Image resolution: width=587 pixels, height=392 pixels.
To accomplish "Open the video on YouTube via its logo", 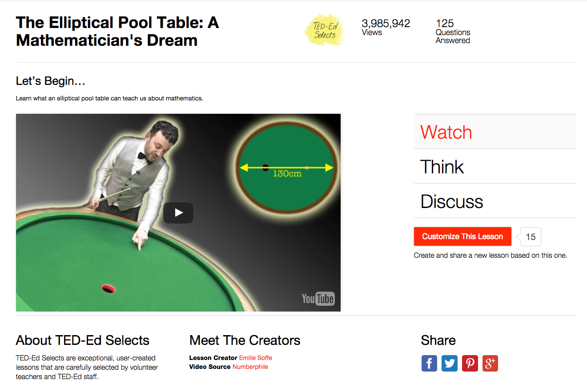I will [x=318, y=299].
